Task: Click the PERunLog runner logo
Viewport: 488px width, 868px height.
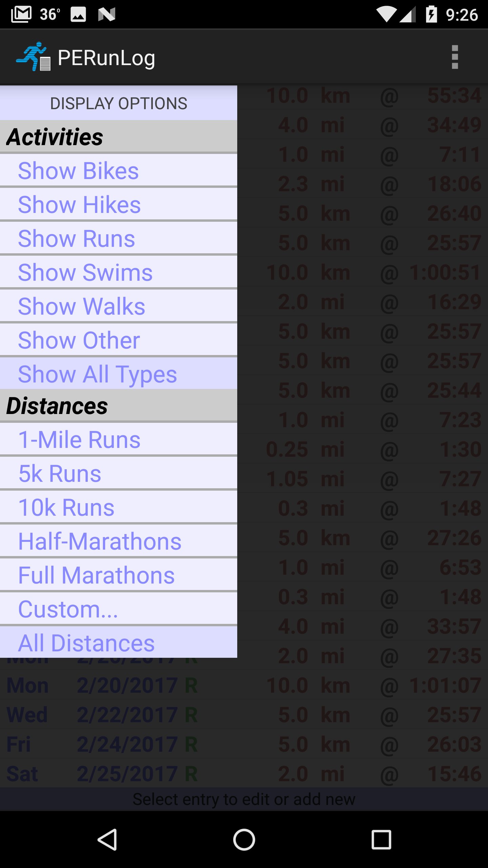Action: tap(34, 57)
